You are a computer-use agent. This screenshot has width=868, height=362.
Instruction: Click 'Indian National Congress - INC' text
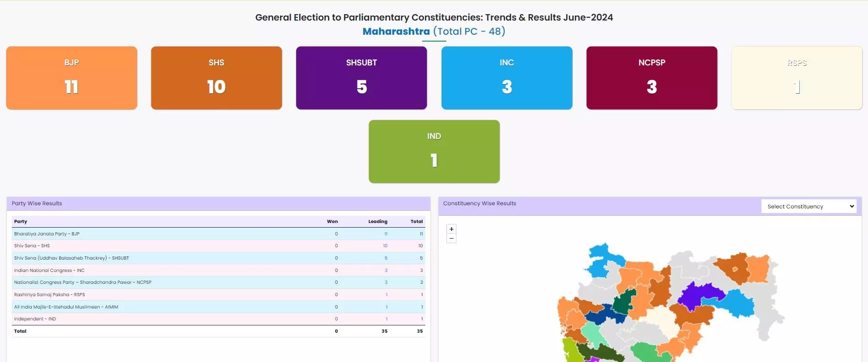49,270
